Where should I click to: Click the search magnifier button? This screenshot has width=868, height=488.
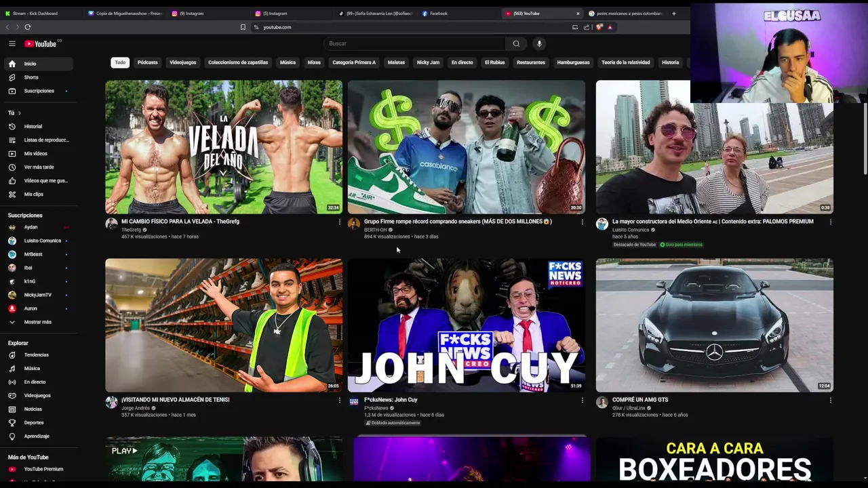coord(516,43)
